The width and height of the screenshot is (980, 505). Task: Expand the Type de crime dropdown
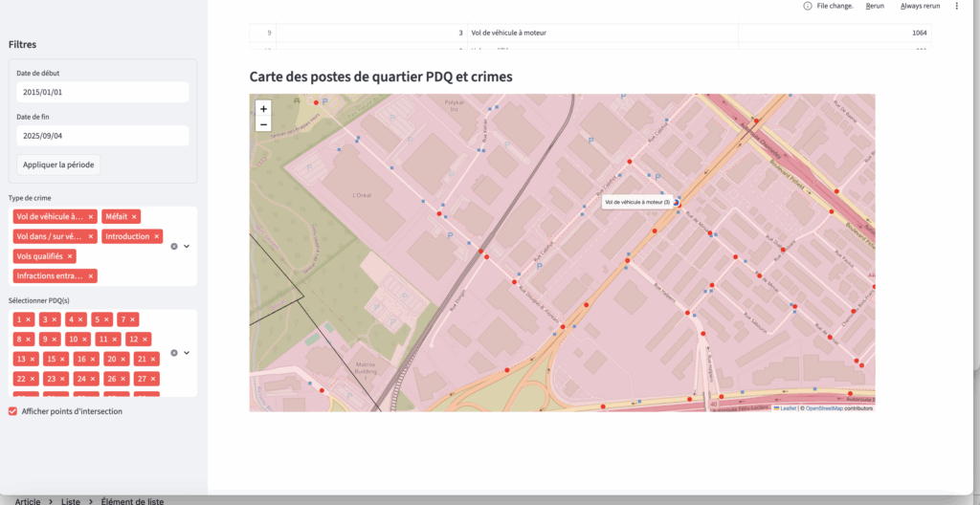click(x=187, y=246)
